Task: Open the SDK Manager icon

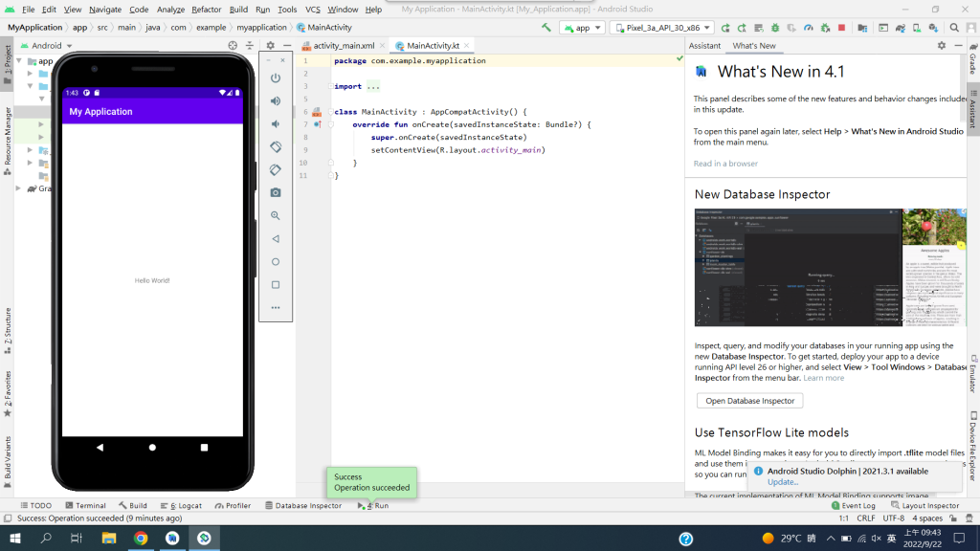Action: (x=933, y=28)
